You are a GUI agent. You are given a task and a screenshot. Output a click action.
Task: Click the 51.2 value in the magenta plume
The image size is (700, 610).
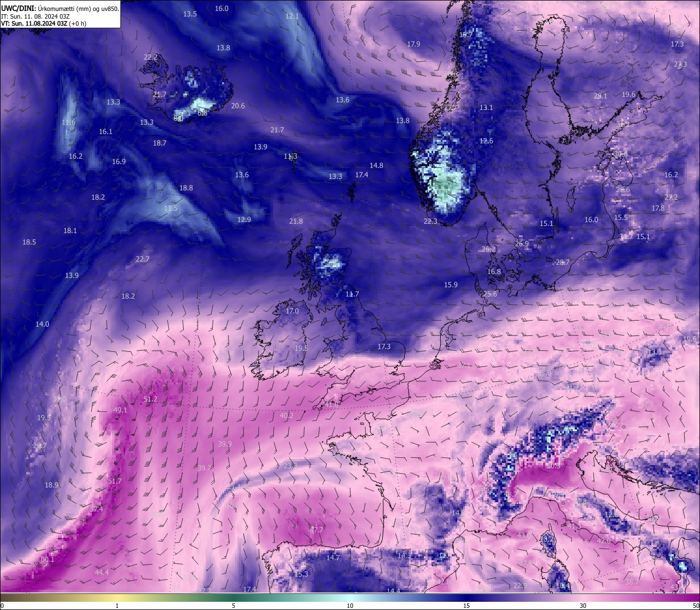[x=150, y=399]
